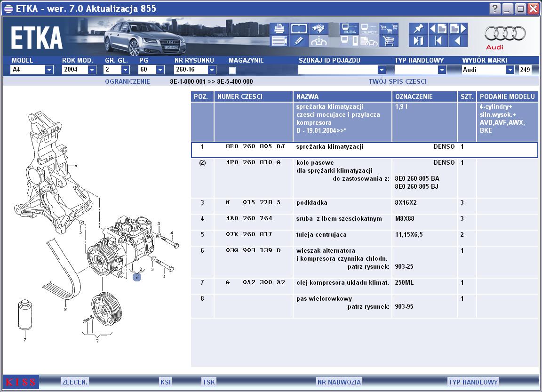Click the Audi rings logo
542x392 pixels.
pos(505,34)
